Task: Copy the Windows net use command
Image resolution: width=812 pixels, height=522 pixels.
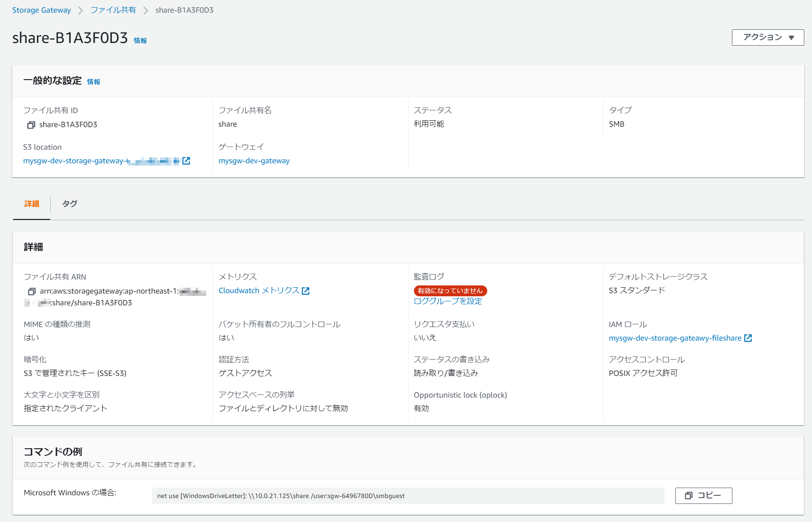Action: coord(703,496)
